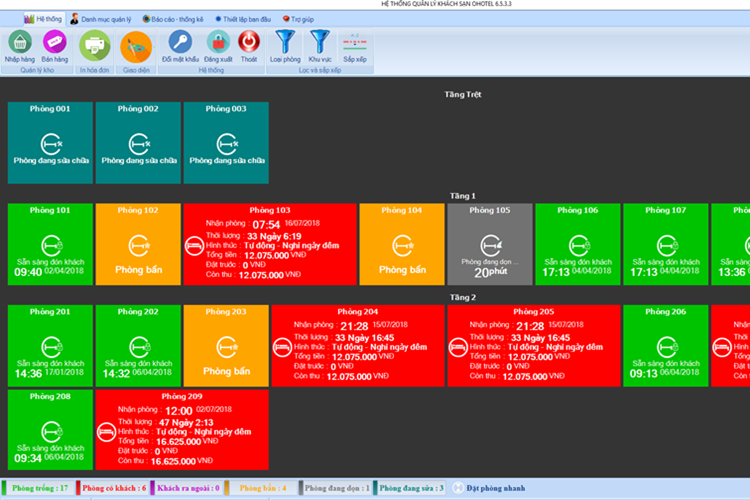This screenshot has height=500, width=750.
Task: Open Danh mục quản lý tab
Action: click(x=101, y=19)
